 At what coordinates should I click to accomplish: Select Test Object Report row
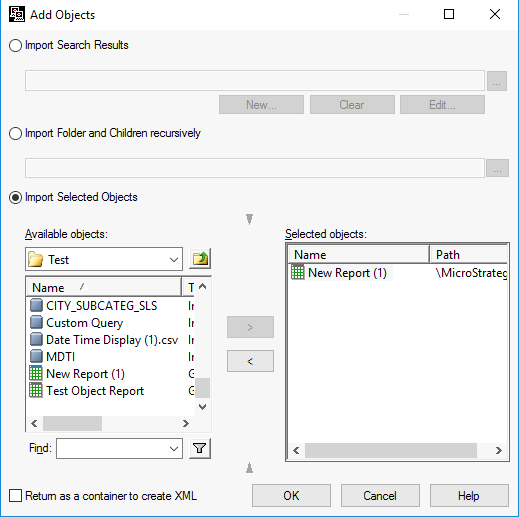coord(111,390)
